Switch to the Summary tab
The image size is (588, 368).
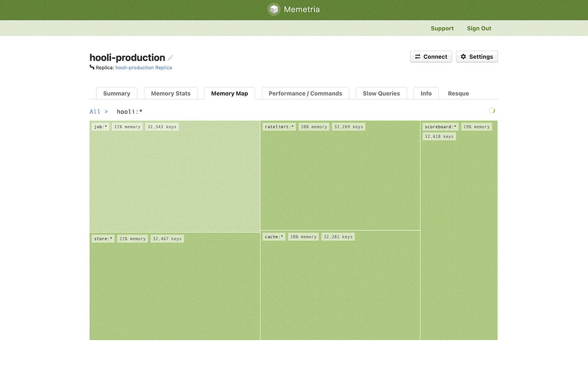point(117,93)
